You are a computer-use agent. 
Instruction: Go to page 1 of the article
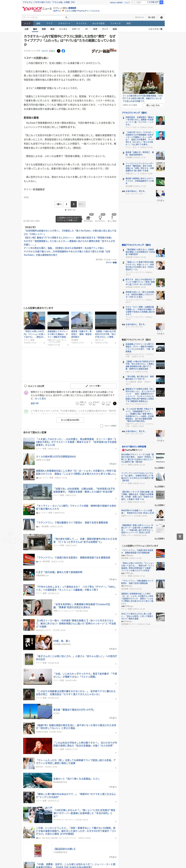click(66, 204)
